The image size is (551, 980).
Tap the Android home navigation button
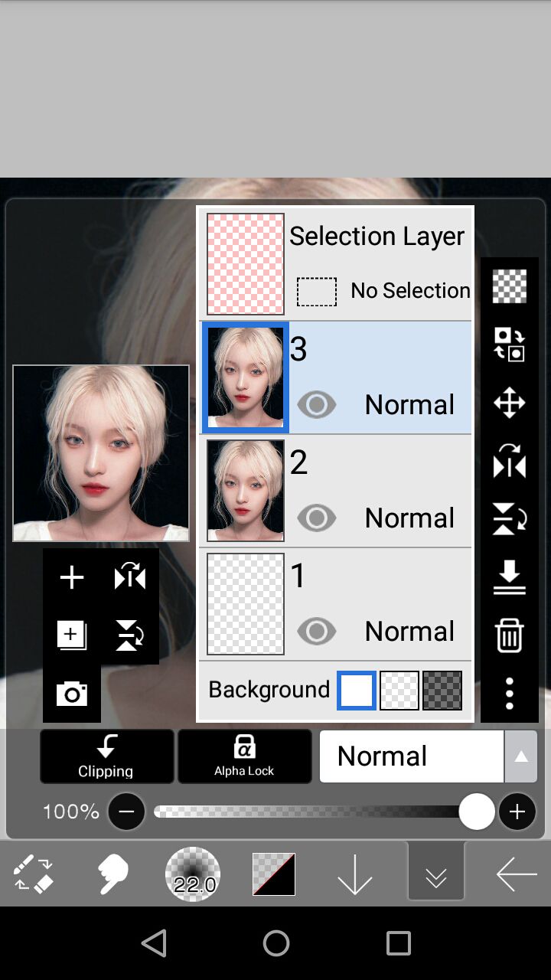coord(275,943)
